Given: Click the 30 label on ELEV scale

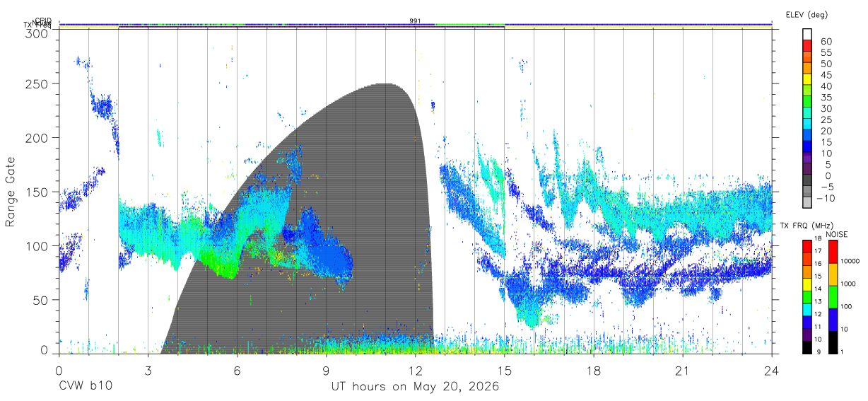Looking at the screenshot, I should [826, 108].
